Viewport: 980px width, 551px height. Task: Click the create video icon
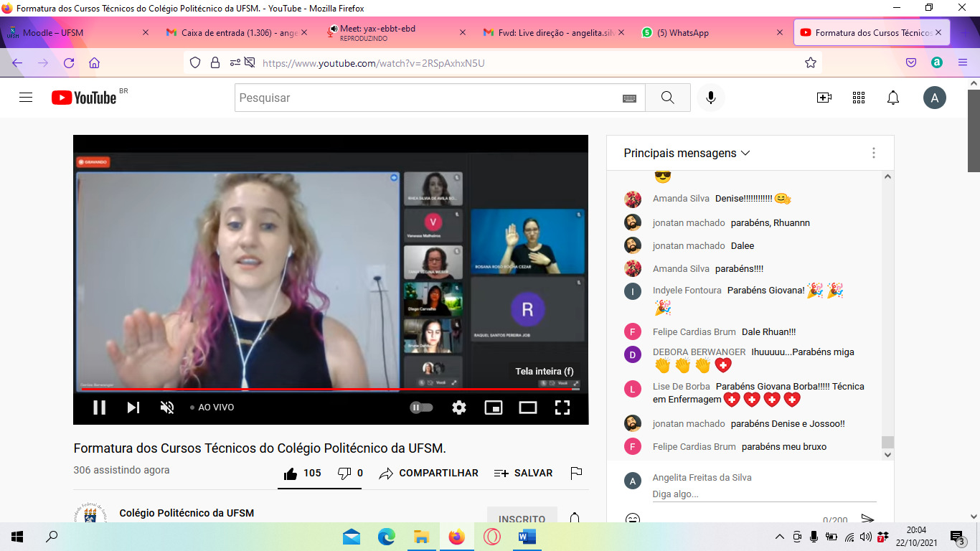pos(824,98)
